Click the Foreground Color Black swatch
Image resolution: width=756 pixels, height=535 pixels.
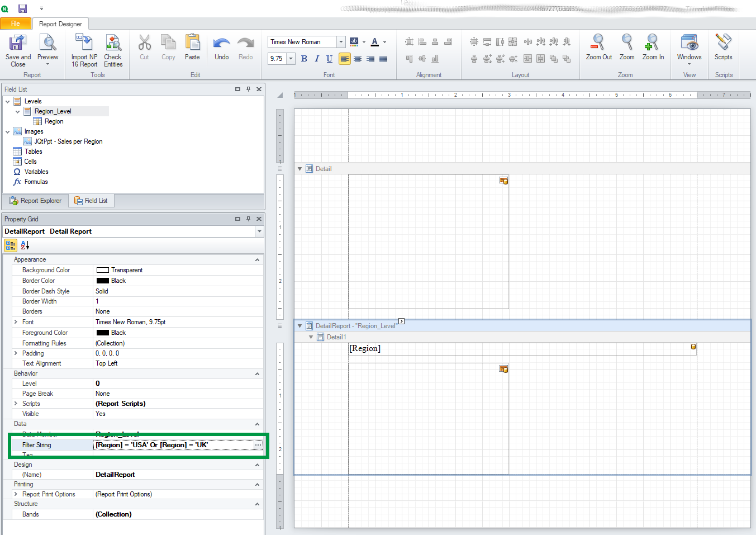tap(103, 333)
